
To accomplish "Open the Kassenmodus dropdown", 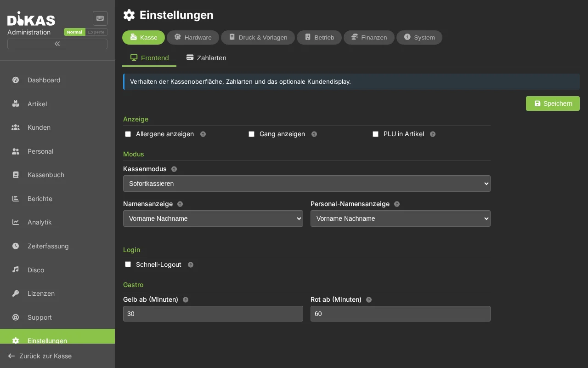I will tap(307, 184).
